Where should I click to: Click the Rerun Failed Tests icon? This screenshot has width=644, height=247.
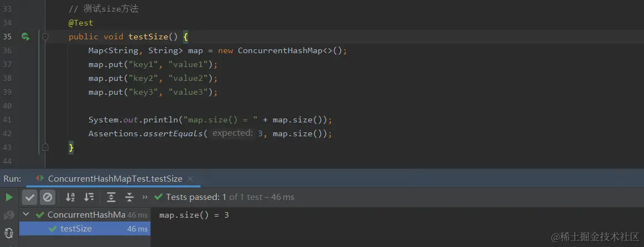tap(9, 215)
